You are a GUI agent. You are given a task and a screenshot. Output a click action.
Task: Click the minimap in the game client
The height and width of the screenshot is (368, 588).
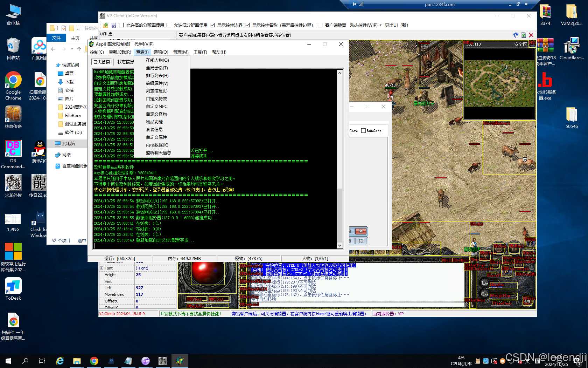click(499, 83)
